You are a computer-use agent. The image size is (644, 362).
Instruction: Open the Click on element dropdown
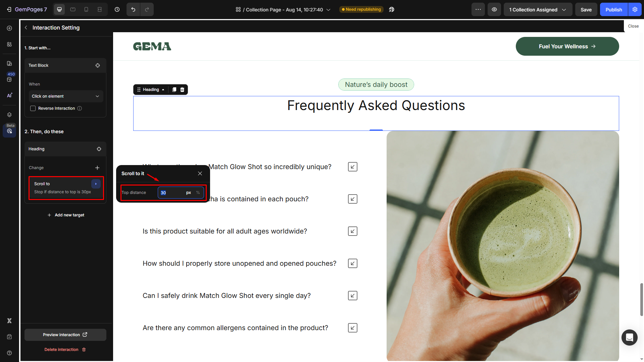point(65,96)
